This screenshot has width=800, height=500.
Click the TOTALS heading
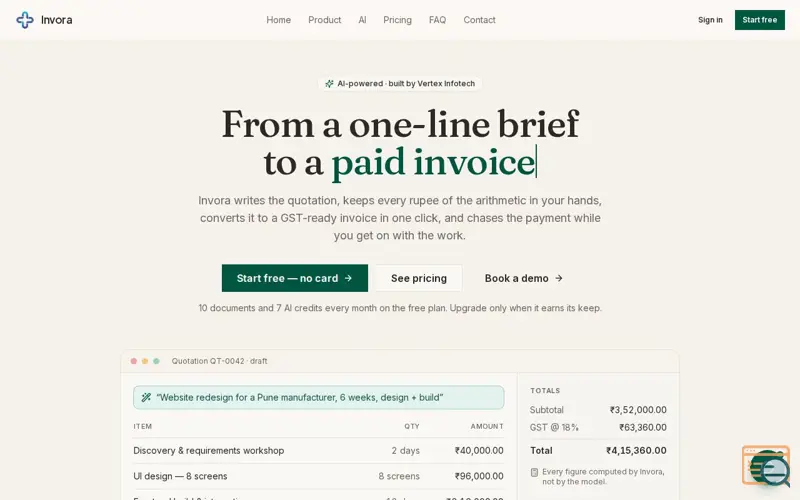545,391
